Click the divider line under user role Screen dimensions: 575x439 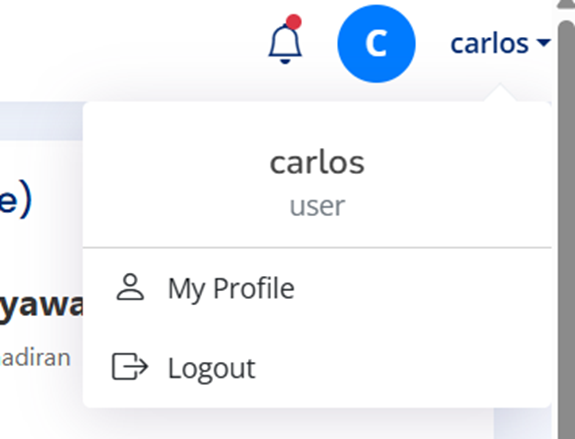coord(317,248)
